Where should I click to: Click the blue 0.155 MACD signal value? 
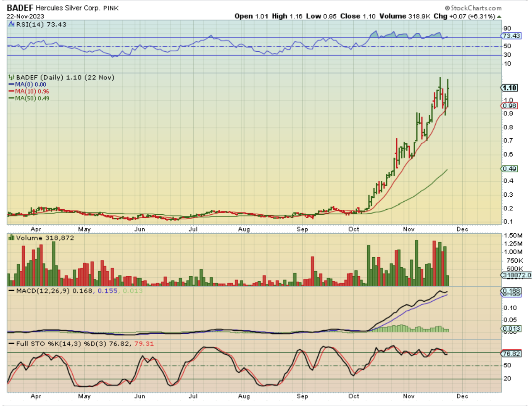click(x=108, y=291)
